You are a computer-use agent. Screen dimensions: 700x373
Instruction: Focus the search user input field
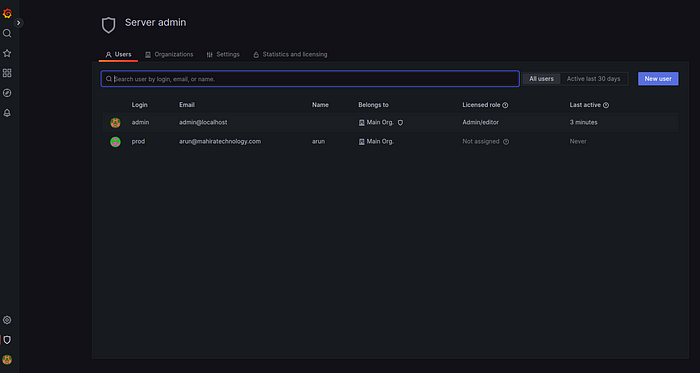tap(310, 79)
